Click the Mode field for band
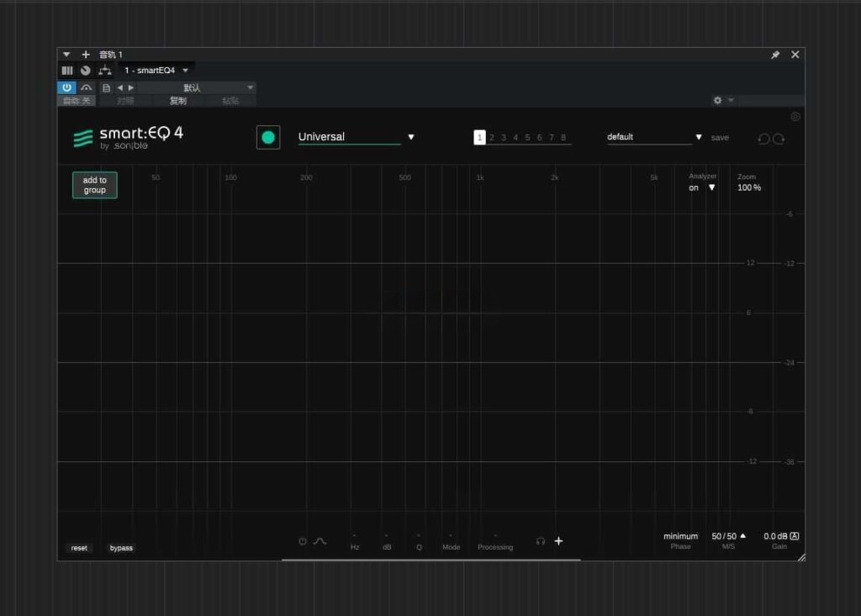This screenshot has height=616, width=861. (451, 541)
